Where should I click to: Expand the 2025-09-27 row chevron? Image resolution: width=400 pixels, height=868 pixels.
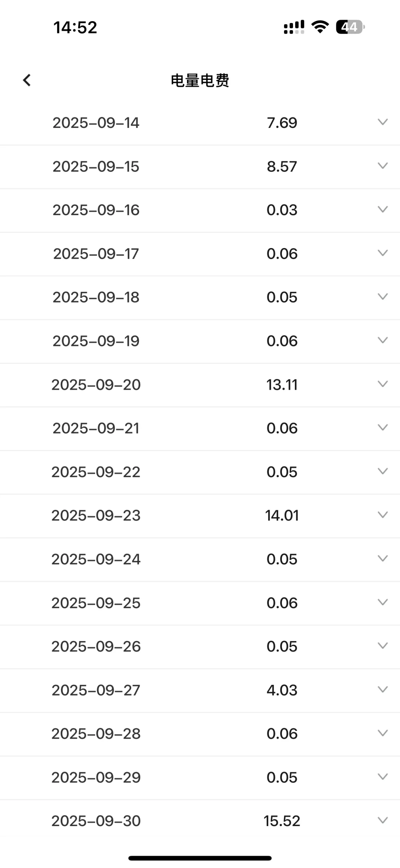[383, 689]
